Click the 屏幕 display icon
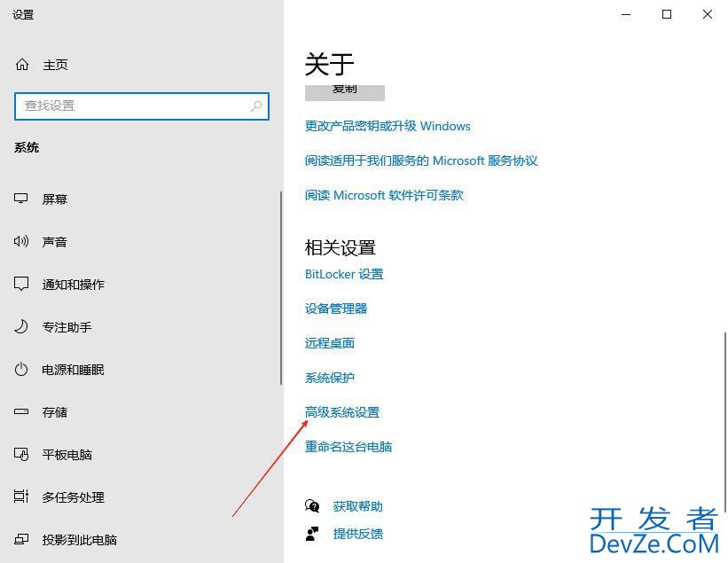The width and height of the screenshot is (728, 563). click(21, 199)
